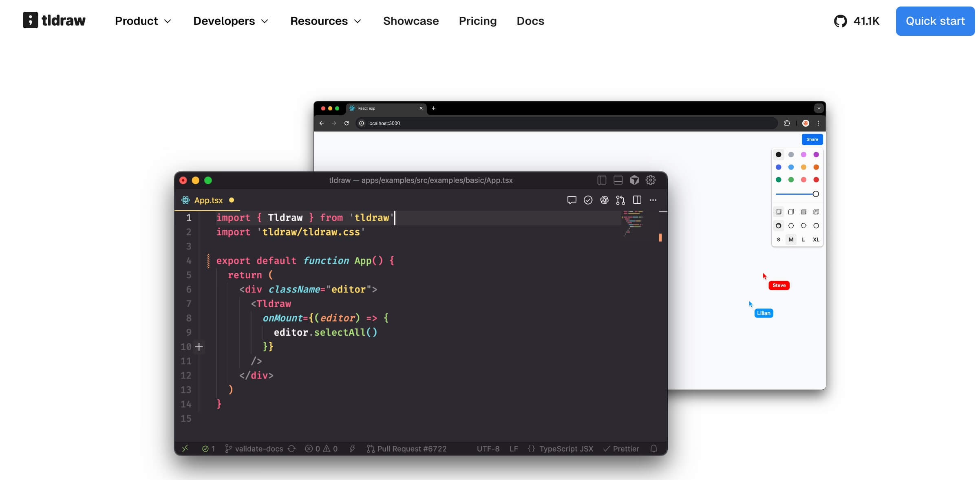Click the split editor icon
The height and width of the screenshot is (480, 980).
click(x=637, y=200)
